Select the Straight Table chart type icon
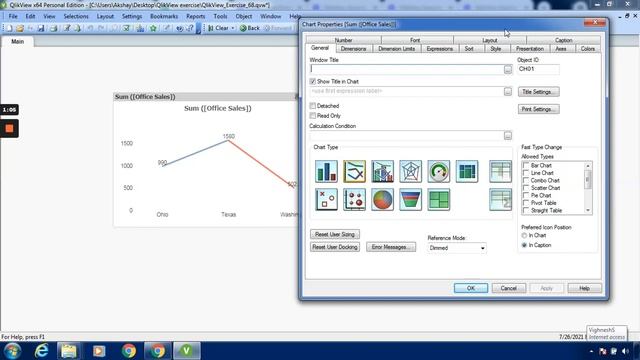The height and width of the screenshot is (360, 640). pyautogui.click(x=500, y=199)
